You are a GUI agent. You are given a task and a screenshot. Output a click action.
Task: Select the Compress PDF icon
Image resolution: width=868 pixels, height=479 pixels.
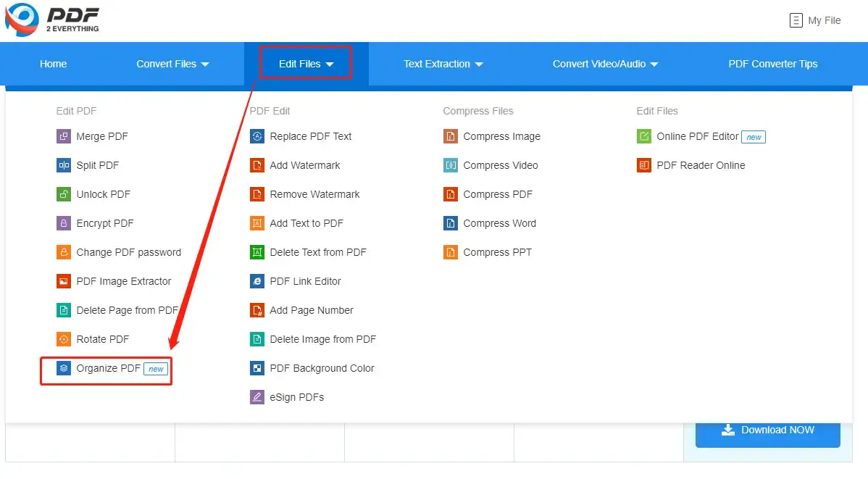click(450, 194)
